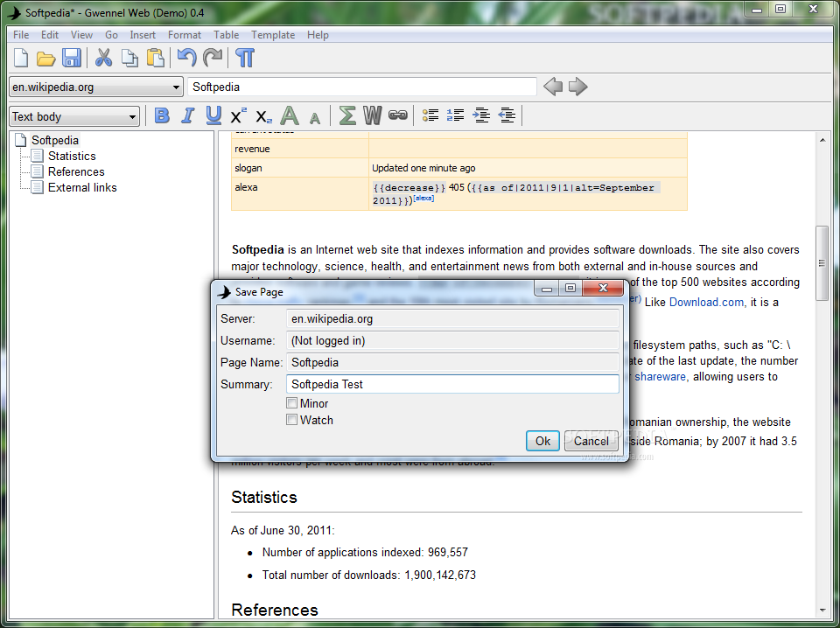Screen dimensions: 840x628
Task: Insert formula with Sigma icon
Action: [x=347, y=115]
